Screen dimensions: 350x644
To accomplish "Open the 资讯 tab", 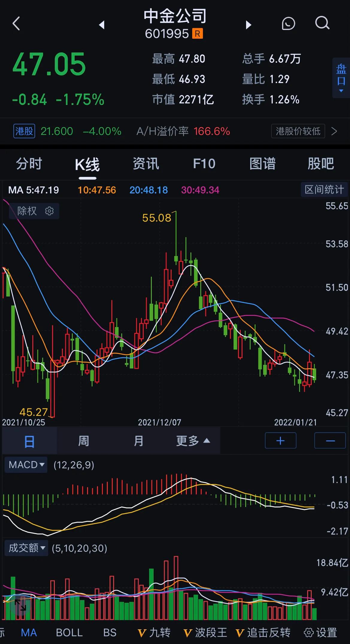I will [146, 164].
